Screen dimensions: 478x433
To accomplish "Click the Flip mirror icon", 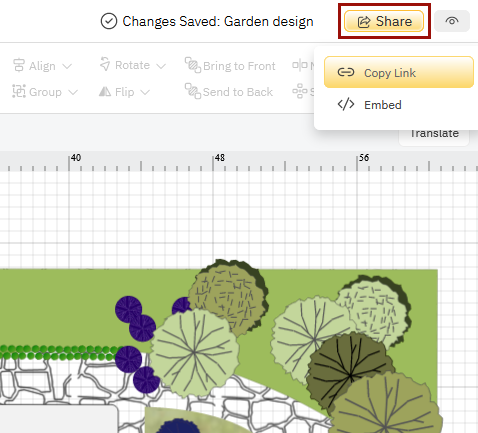I will (105, 91).
